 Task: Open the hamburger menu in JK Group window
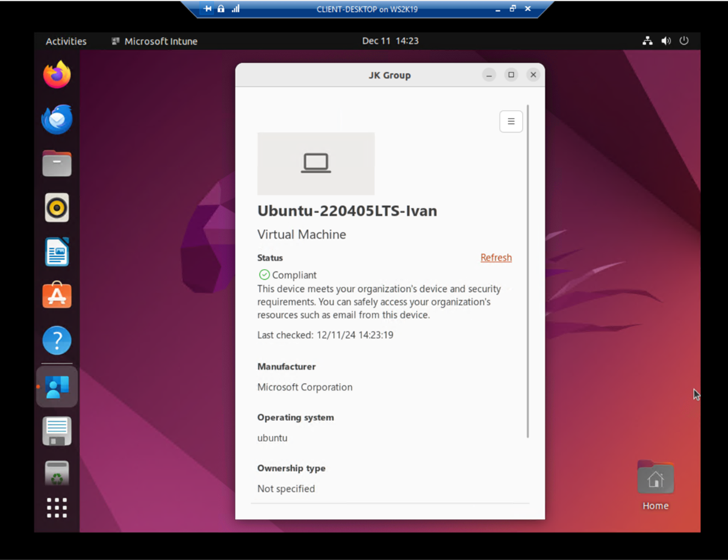511,121
